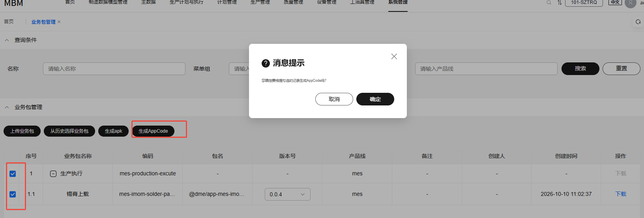Screen dimensions: 644x218
Task: Open the 系统管理 menu
Action: point(398,2)
